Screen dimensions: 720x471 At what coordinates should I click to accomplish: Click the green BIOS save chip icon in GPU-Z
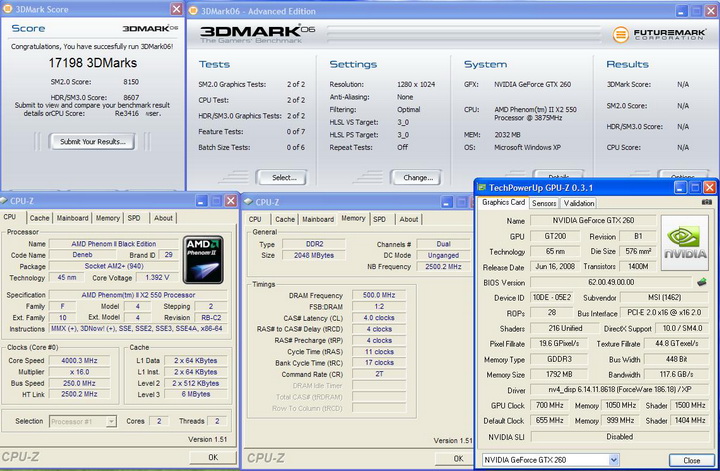(701, 282)
